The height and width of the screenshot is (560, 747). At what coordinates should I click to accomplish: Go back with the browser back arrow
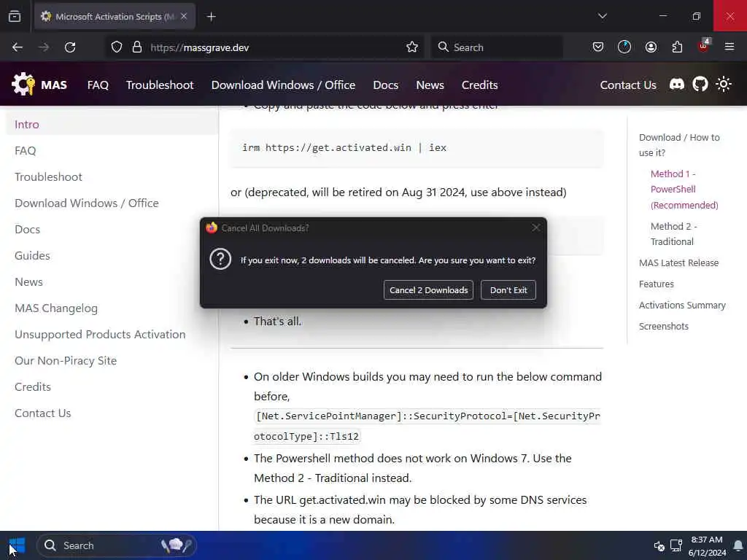(x=18, y=47)
